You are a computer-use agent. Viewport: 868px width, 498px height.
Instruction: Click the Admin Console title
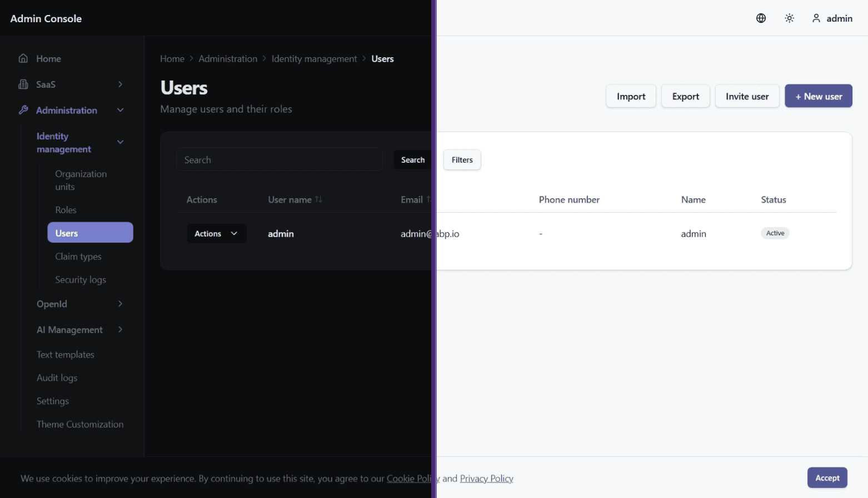(46, 18)
